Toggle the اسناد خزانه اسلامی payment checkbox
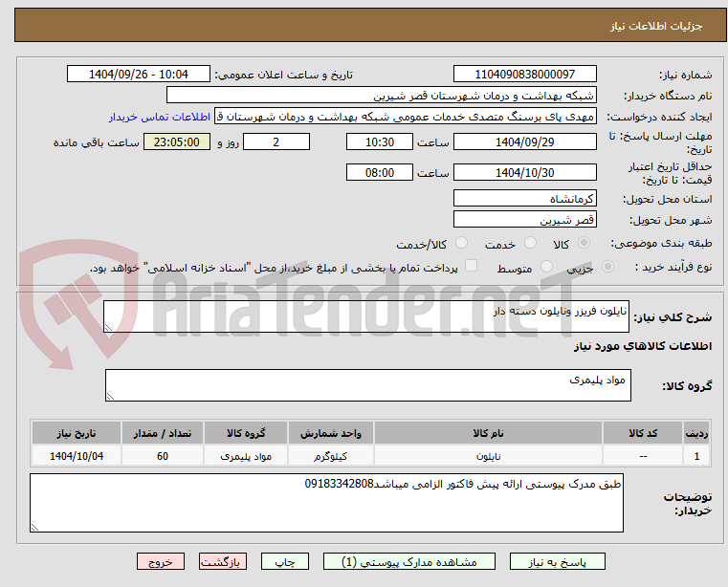Image resolution: width=728 pixels, height=587 pixels. click(471, 266)
